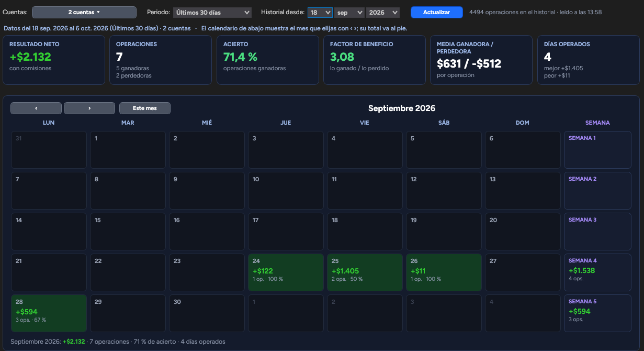Select the Media Ganadora / Perdedora card
This screenshot has height=351, width=644.
481,60
